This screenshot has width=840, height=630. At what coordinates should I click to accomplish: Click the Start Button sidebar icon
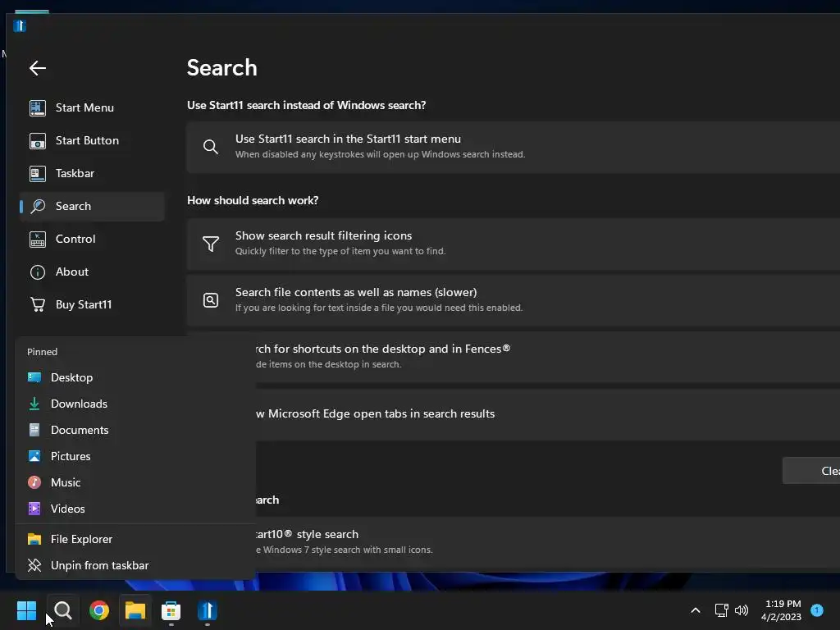pyautogui.click(x=38, y=141)
